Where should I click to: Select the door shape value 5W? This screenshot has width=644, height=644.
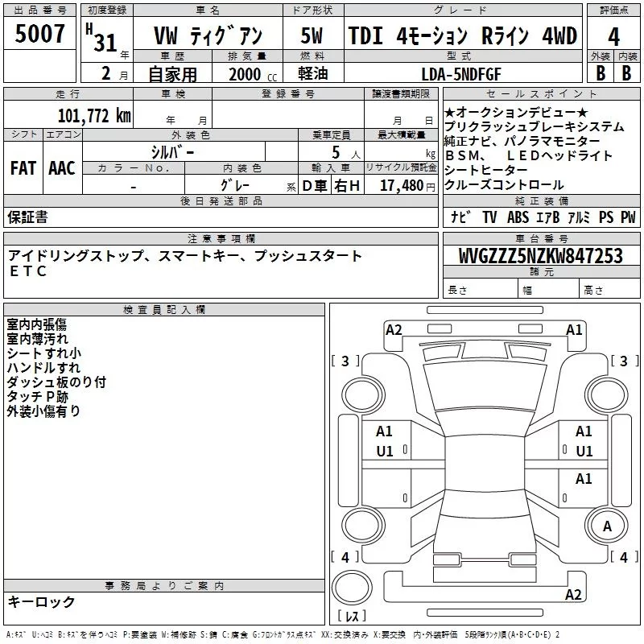312,35
